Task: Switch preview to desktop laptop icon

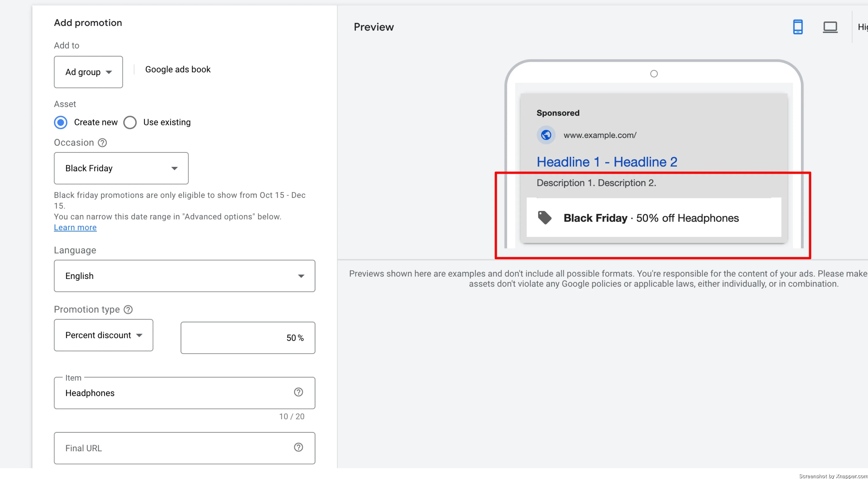Action: tap(830, 27)
